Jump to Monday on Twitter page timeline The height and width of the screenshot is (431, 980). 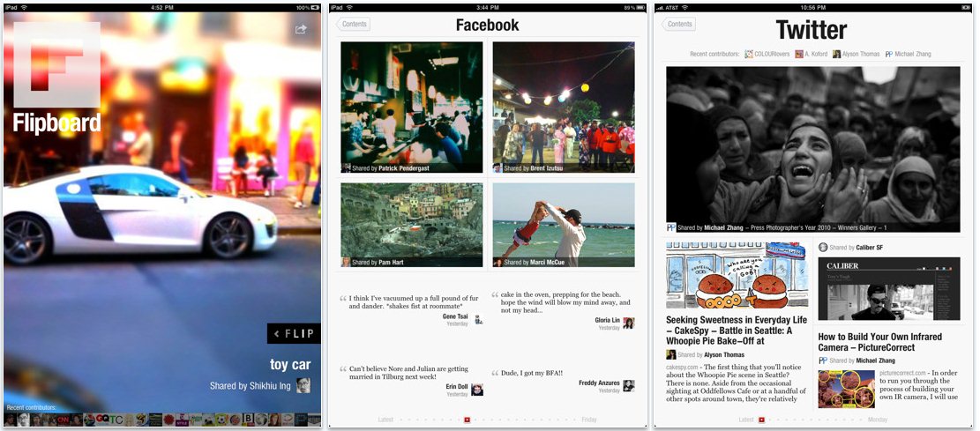(878, 420)
